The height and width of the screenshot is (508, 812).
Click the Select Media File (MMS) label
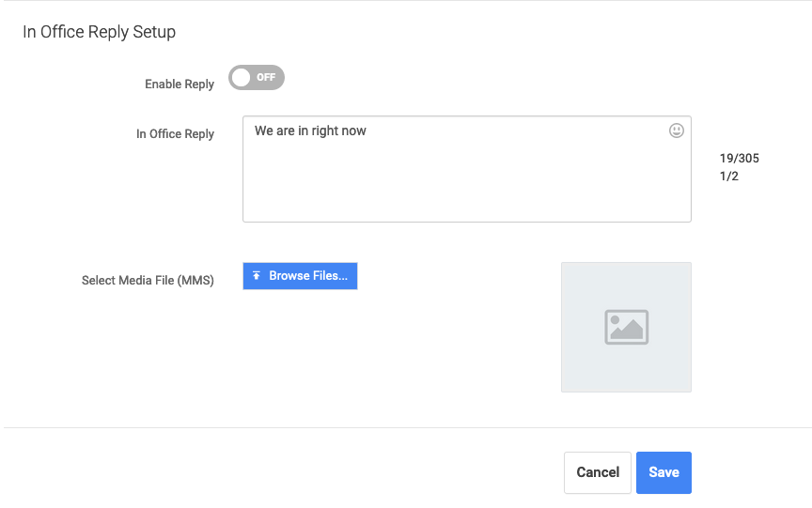point(148,281)
